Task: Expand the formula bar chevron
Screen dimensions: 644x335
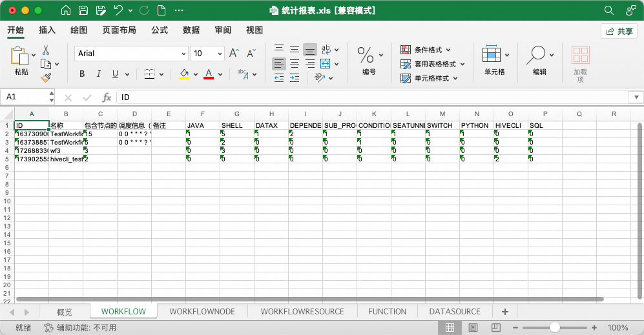Action: click(636, 97)
